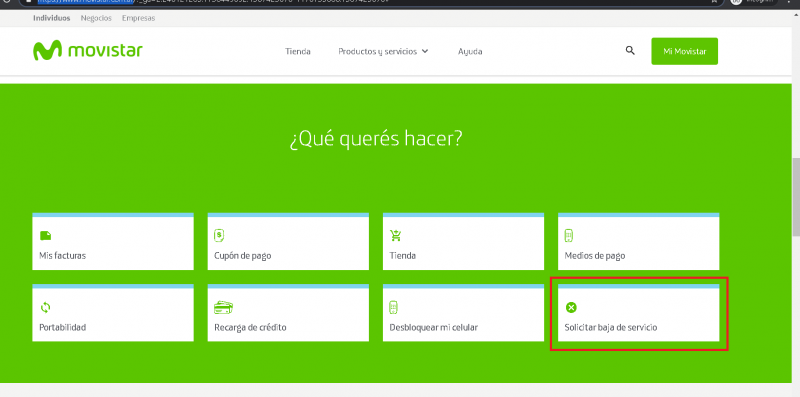Open the Desbloquear mi celular text link
Screen dimensions: 800x397
point(434,327)
